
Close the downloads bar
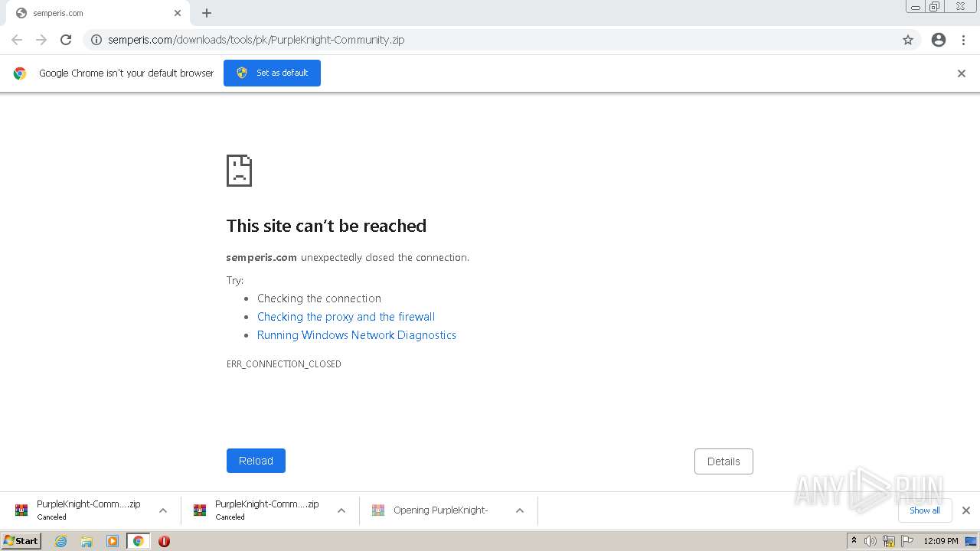(x=966, y=510)
